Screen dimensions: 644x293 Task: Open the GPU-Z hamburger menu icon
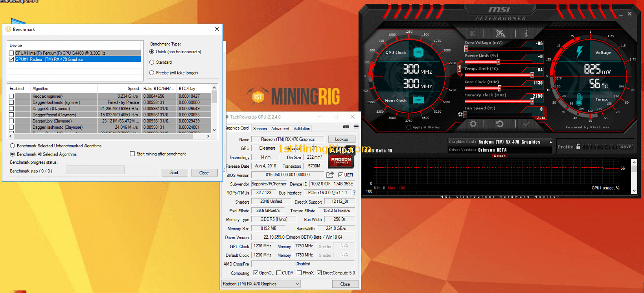[356, 127]
